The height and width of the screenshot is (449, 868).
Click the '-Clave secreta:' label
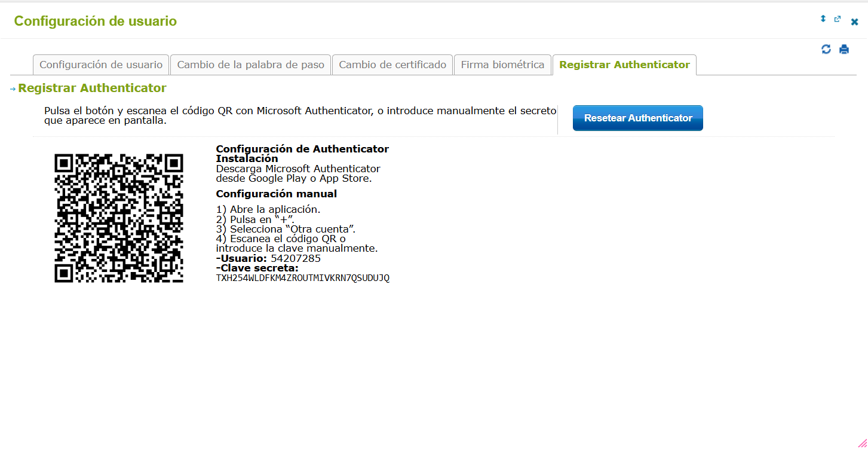[x=257, y=268]
